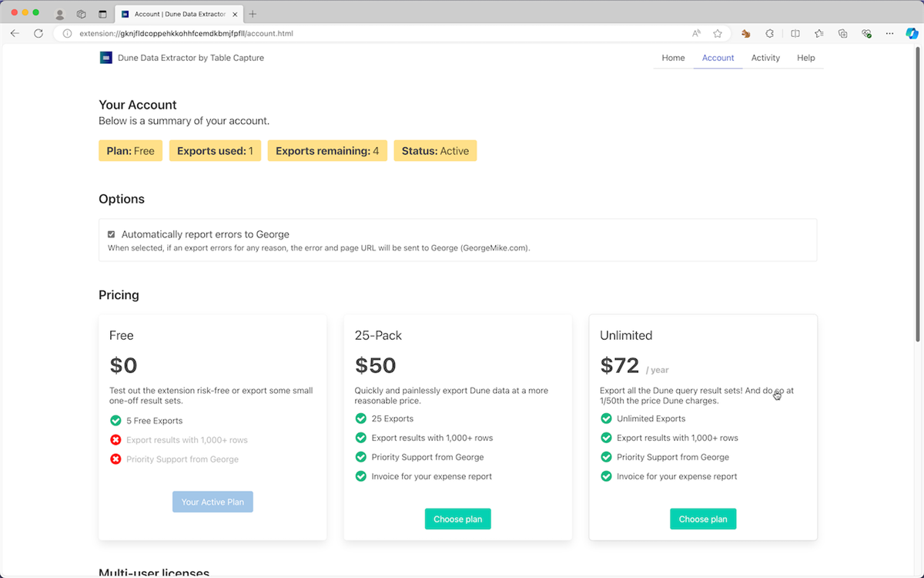This screenshot has width=924, height=578.
Task: Click the page vertical scrollbar
Action: 917,193
